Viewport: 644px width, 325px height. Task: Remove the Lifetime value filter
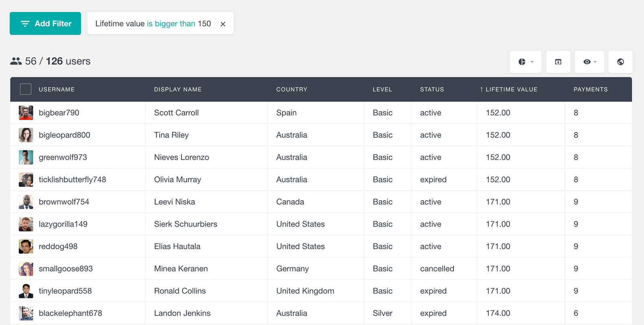click(223, 24)
